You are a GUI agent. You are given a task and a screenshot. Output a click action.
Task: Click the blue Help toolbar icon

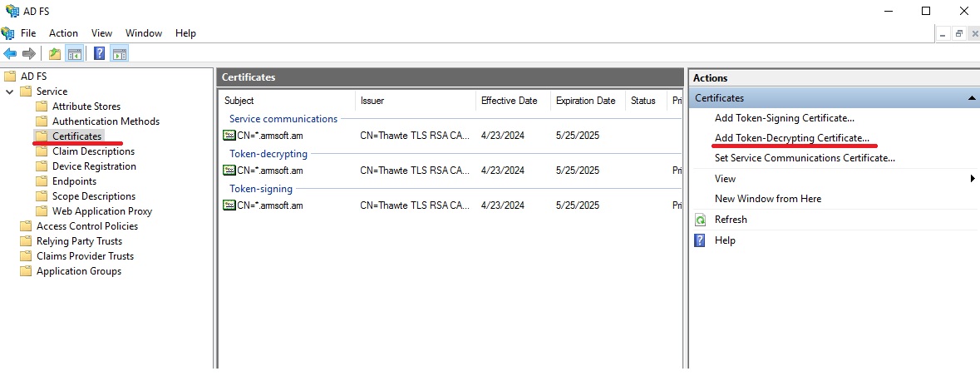[x=100, y=54]
